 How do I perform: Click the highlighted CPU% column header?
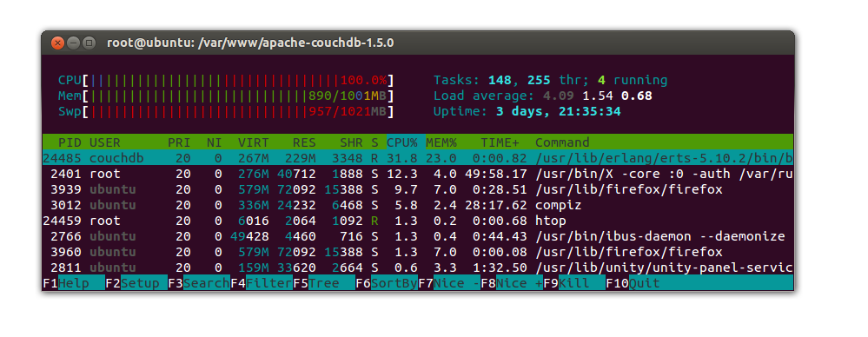click(x=406, y=142)
